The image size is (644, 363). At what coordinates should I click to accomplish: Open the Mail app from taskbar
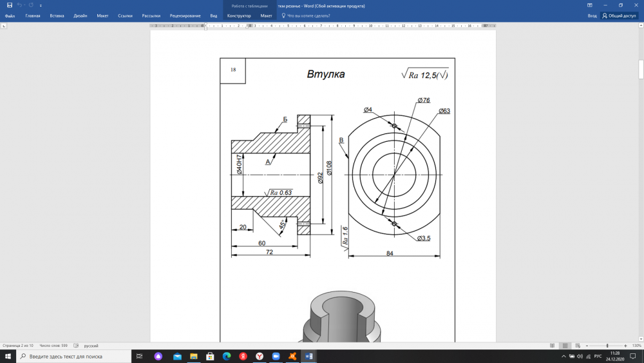[x=178, y=357]
